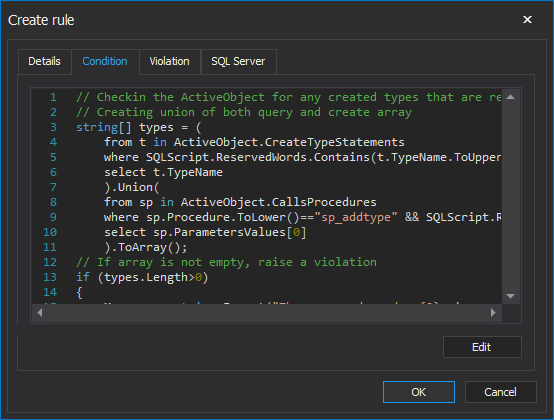
Task: Click the opening brace on line 14
Action: 79,292
